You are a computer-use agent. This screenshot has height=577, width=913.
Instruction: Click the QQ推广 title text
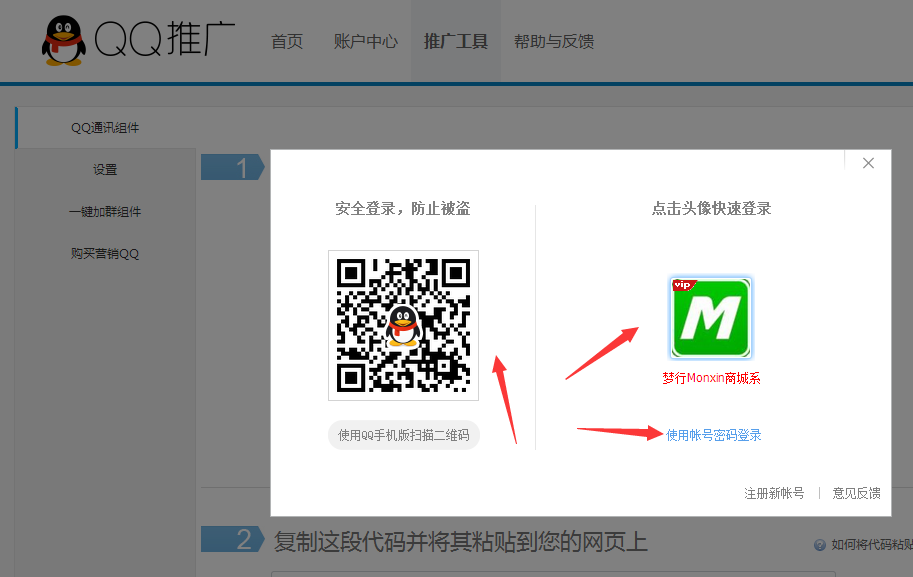[165, 40]
